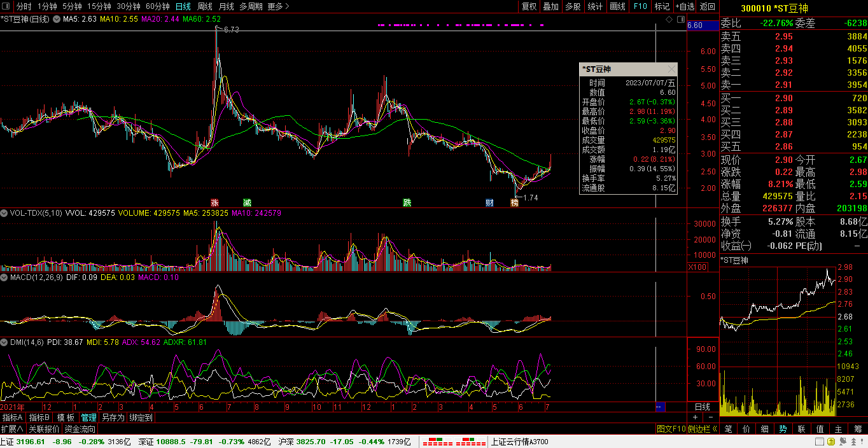Click the 复权 adjustment button
868x448 pixels.
pyautogui.click(x=529, y=6)
